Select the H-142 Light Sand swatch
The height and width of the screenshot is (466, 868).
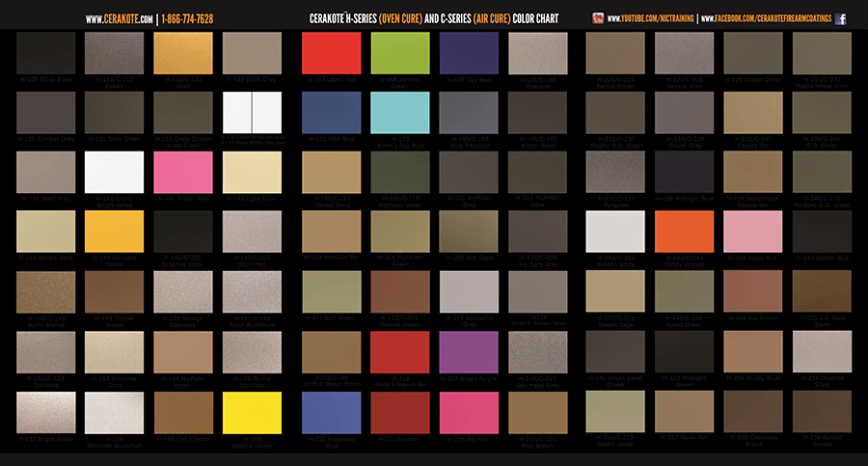click(x=252, y=173)
